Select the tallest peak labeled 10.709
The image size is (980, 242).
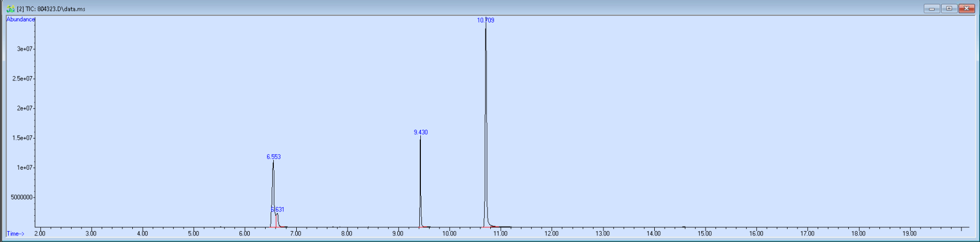point(485,20)
